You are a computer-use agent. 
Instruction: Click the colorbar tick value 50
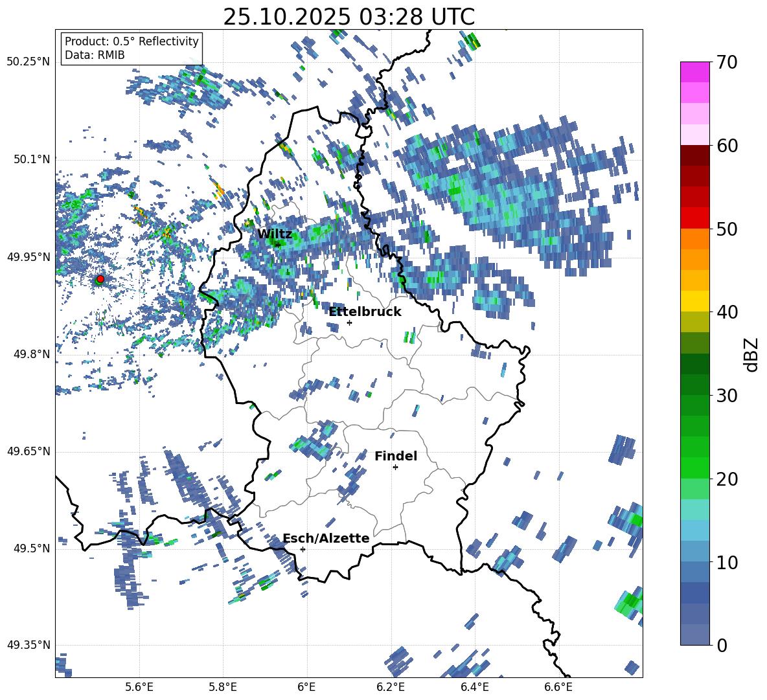pos(727,229)
